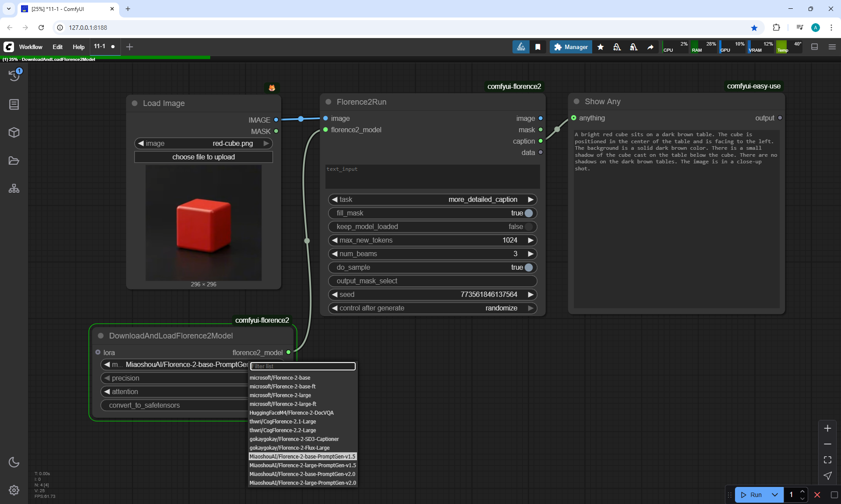The image size is (841, 504).
Task: Open the Workflow menu
Action: tap(31, 47)
